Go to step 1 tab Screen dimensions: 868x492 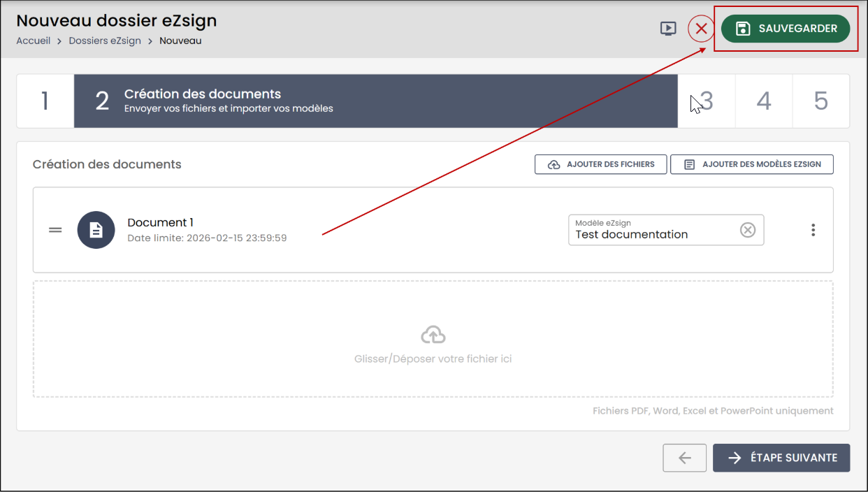[x=45, y=101]
